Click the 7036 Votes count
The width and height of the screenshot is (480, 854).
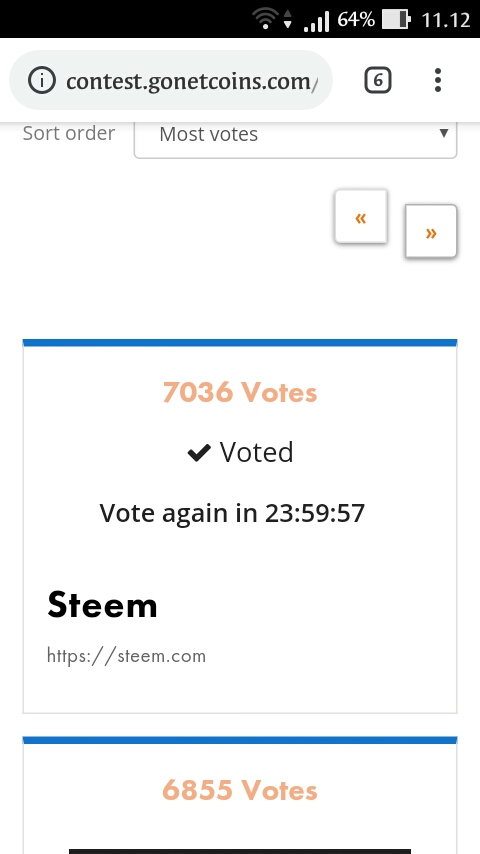[240, 392]
